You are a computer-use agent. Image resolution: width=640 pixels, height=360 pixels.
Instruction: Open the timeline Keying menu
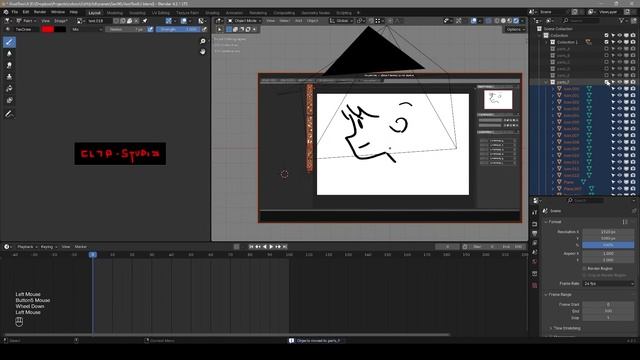click(x=48, y=247)
